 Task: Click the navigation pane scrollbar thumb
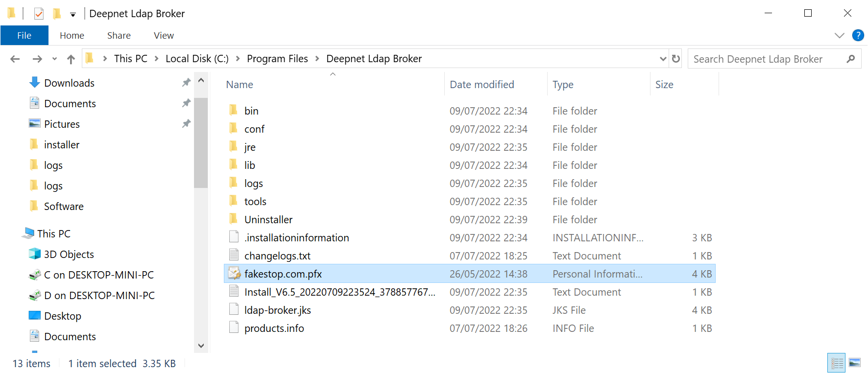point(201,142)
